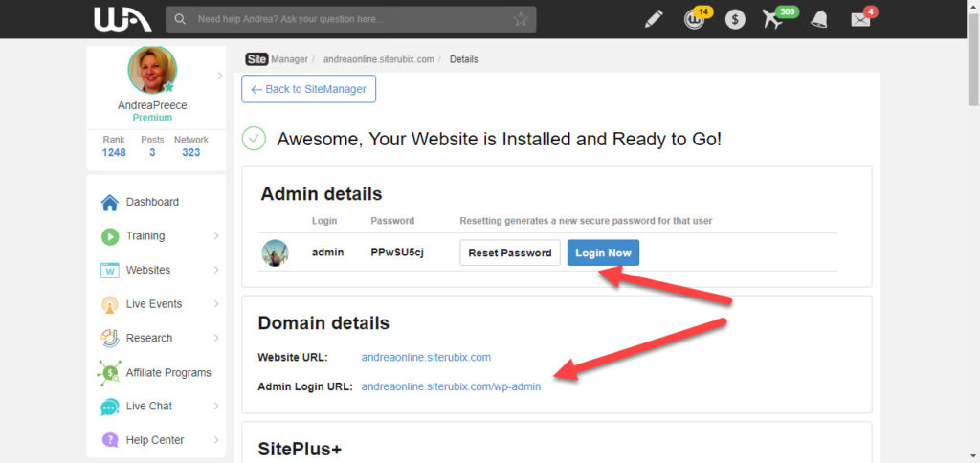
Task: Click the Reset Password button
Action: [x=510, y=254]
